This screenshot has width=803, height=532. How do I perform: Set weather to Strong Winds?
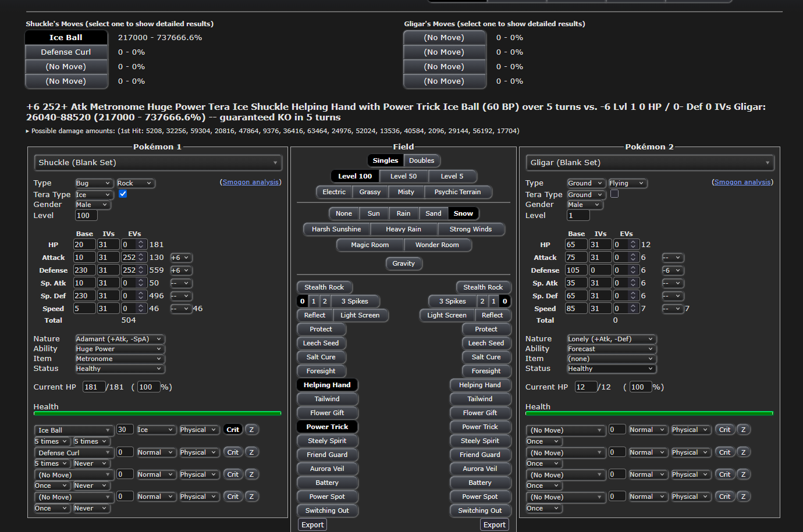pos(471,229)
